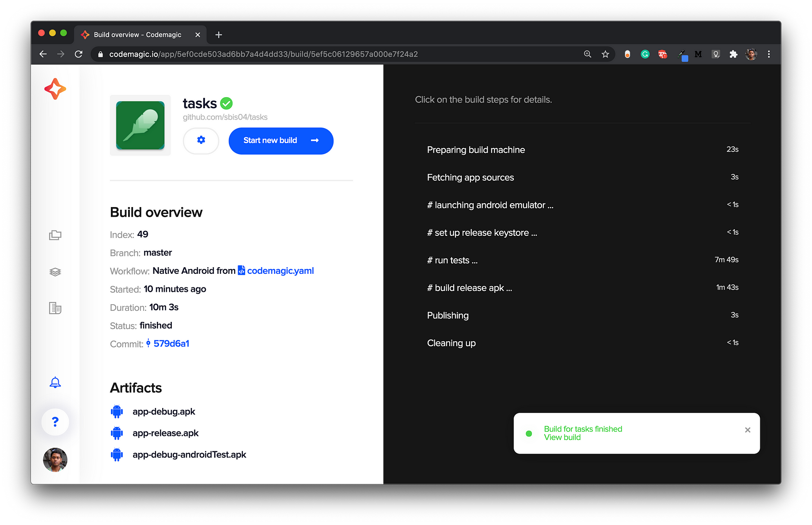The width and height of the screenshot is (812, 525).
Task: Expand the run tests step
Action: (x=582, y=260)
